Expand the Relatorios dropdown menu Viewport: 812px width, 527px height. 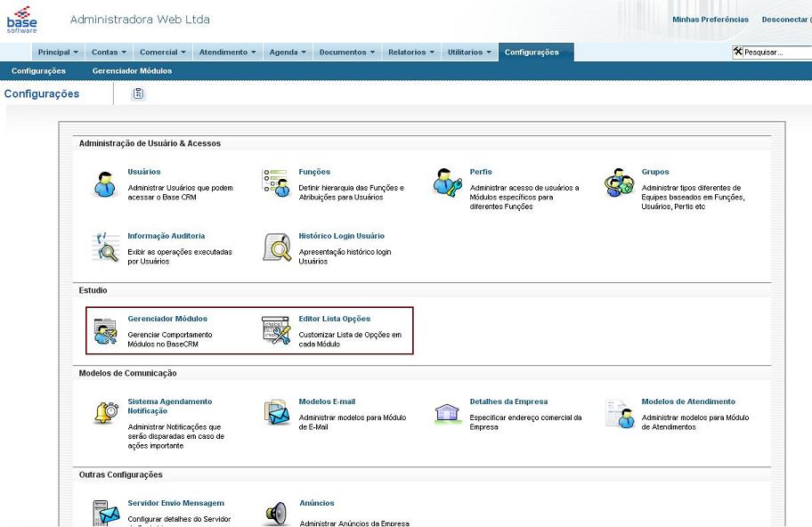click(x=411, y=53)
